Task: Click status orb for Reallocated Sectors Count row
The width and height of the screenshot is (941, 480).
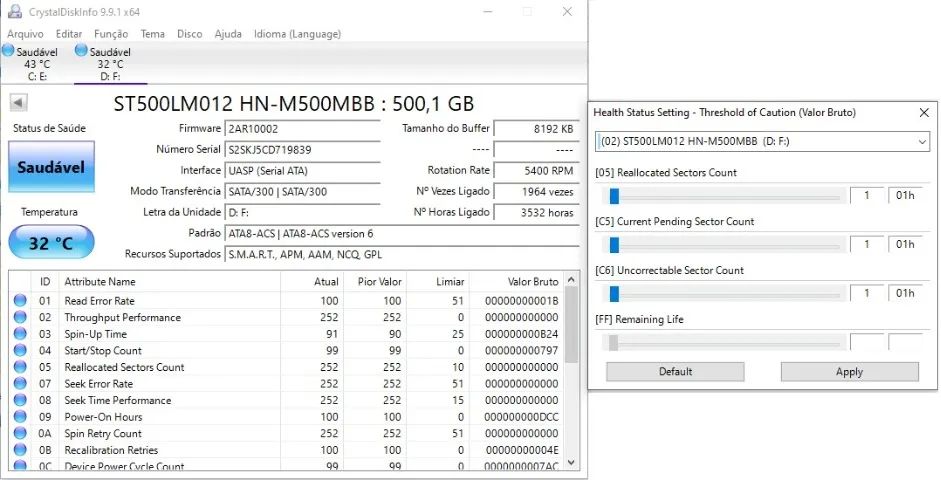Action: click(x=20, y=367)
